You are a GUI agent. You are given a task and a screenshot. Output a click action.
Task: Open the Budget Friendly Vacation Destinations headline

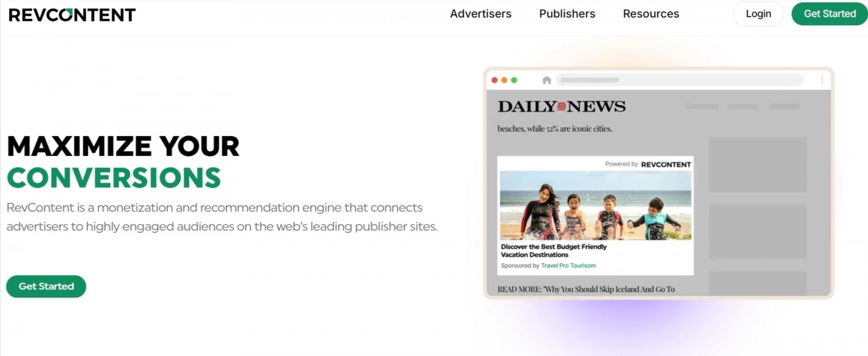(x=554, y=250)
